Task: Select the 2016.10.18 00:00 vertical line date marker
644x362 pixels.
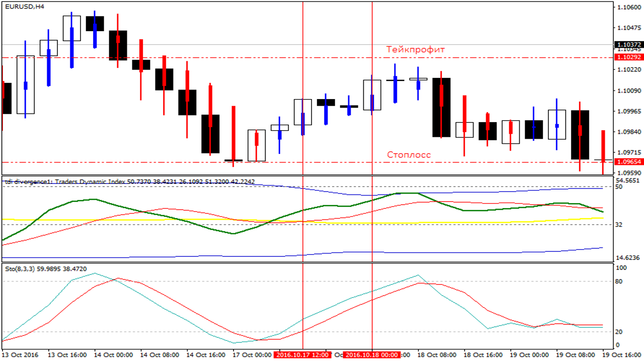Action: tap(372, 355)
